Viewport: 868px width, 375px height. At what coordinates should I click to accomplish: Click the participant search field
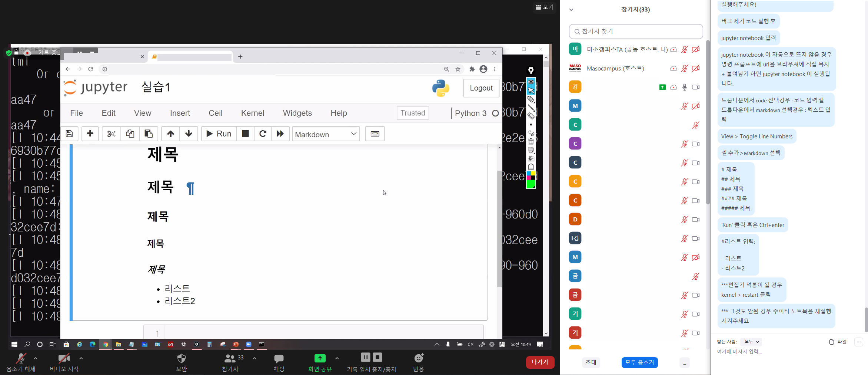[x=636, y=32]
